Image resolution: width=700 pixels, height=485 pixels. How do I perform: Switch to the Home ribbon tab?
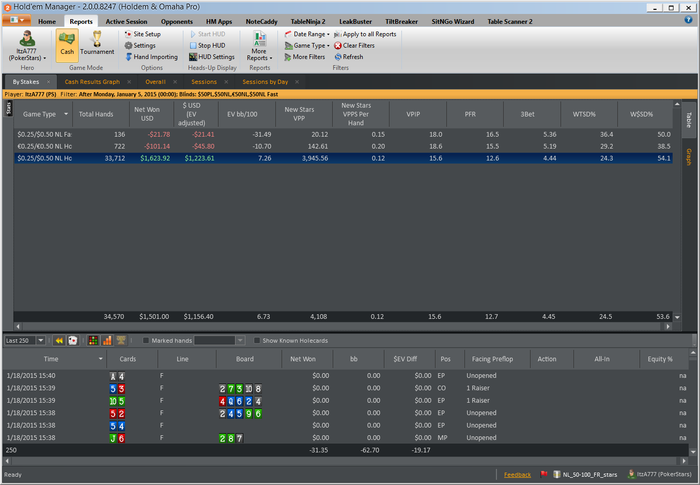(47, 21)
